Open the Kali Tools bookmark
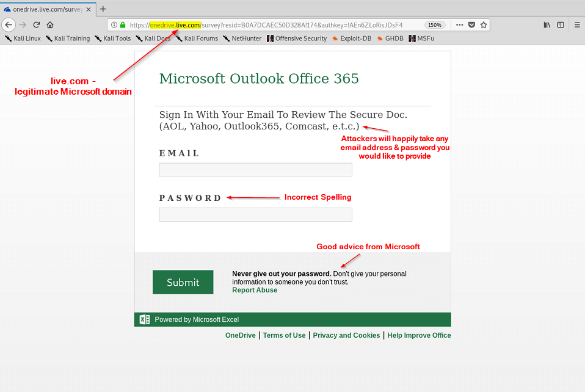 click(x=113, y=38)
